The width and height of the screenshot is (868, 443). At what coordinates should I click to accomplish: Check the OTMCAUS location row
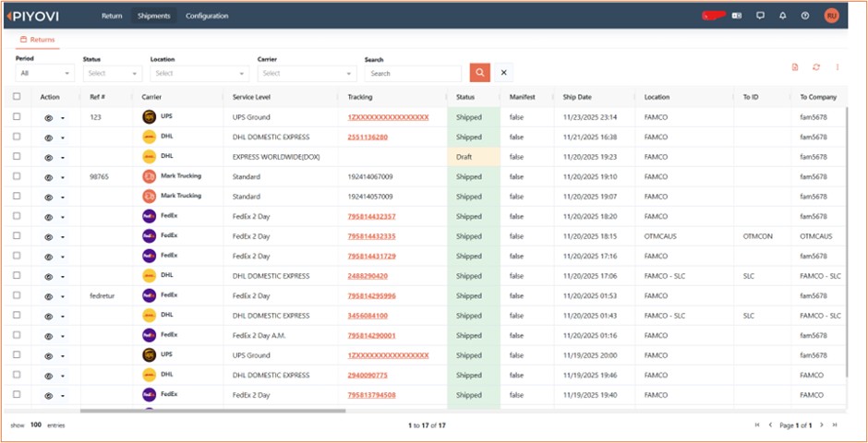point(17,235)
